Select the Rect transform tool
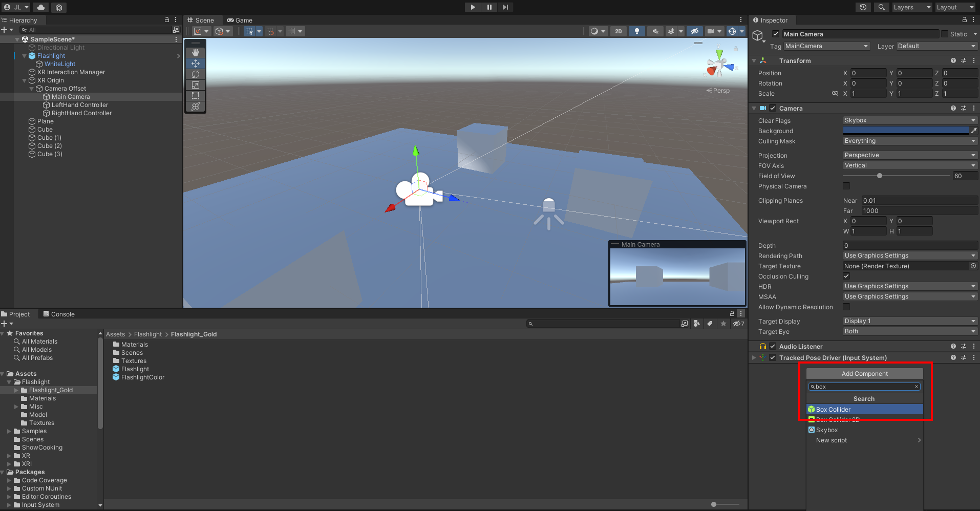Screen dimensions: 980x511 click(195, 96)
